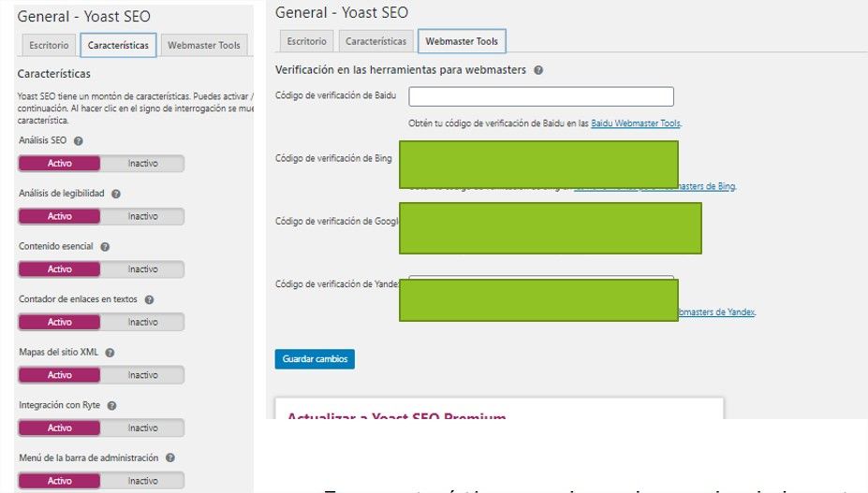Screen dimensions: 868x493
Task: Open Baidu Webmaster Tools link
Action: [x=636, y=123]
